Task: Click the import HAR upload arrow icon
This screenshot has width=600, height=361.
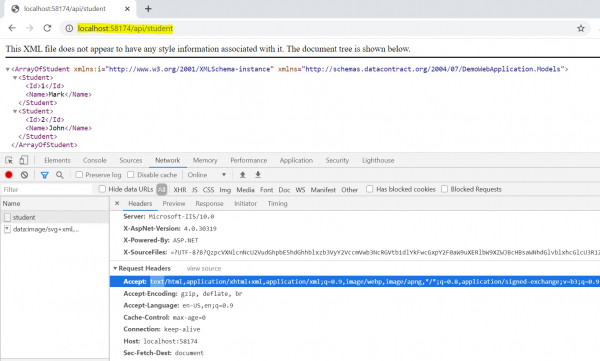Action: [243, 175]
